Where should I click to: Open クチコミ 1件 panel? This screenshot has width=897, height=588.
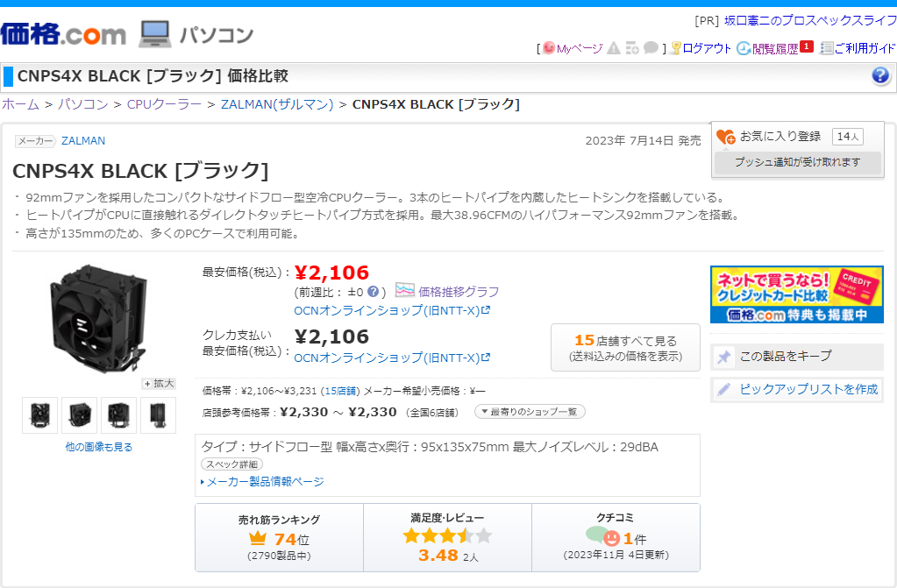pyautogui.click(x=616, y=538)
